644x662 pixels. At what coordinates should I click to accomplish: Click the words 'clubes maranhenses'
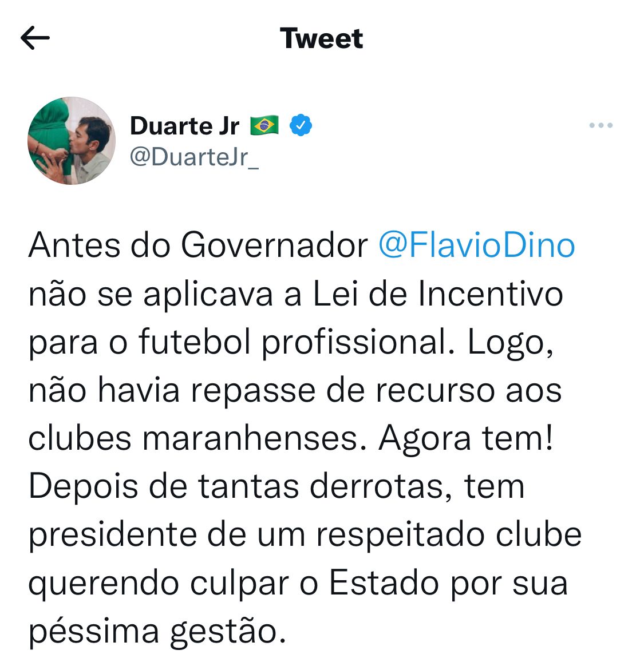[x=193, y=439]
